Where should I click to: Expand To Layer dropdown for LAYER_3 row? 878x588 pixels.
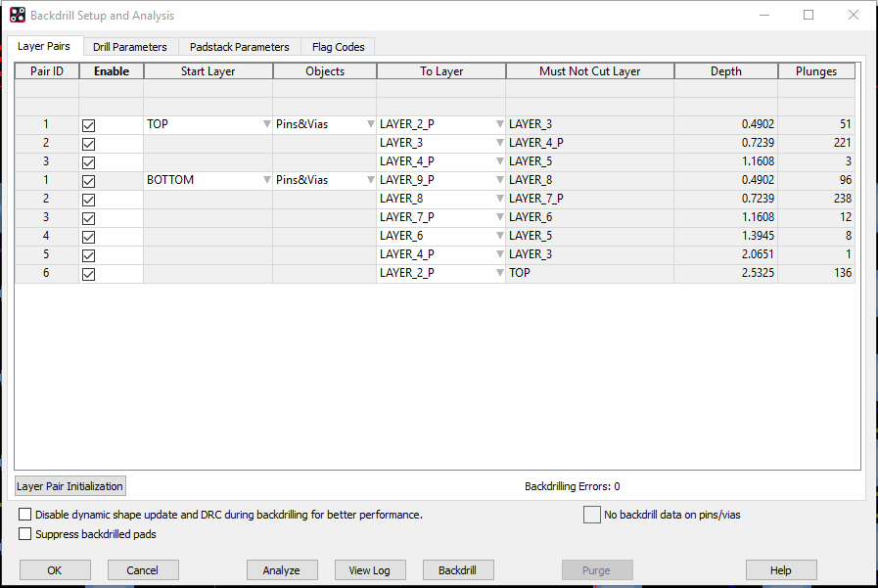(x=499, y=143)
